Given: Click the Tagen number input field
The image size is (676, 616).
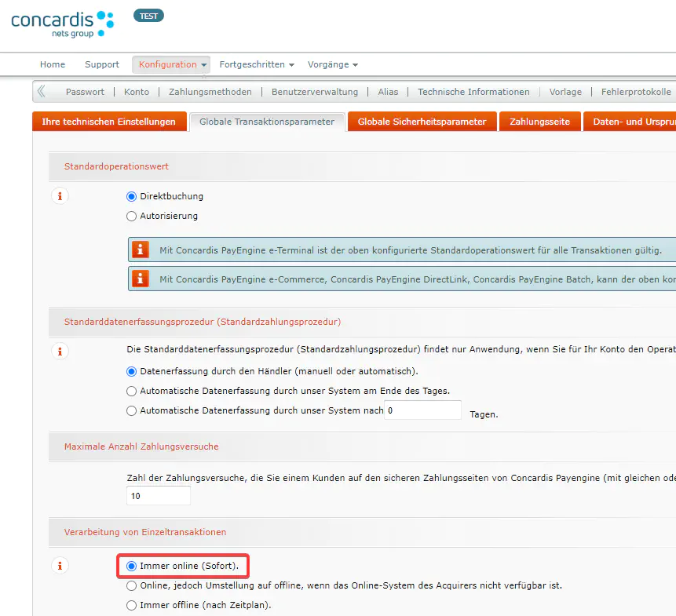Looking at the screenshot, I should [x=422, y=410].
